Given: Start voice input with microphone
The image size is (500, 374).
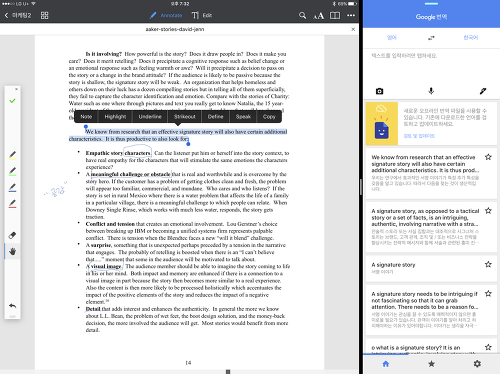Looking at the screenshot, I should coord(431,91).
